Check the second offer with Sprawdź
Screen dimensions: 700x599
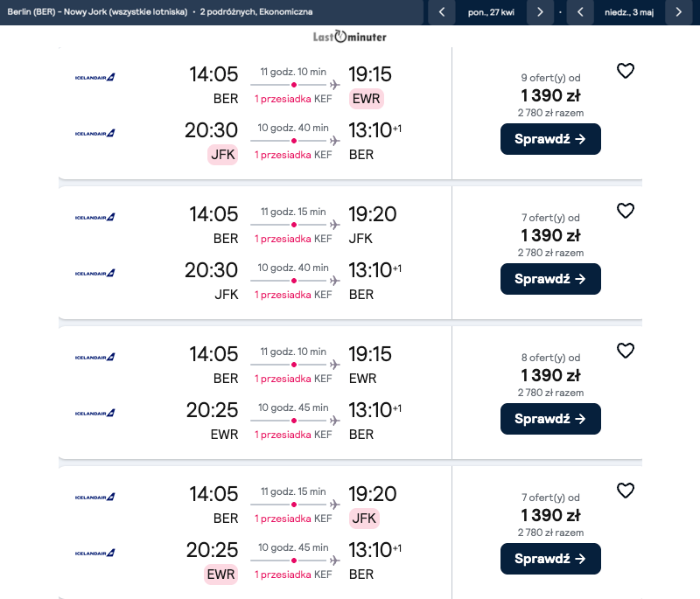550,279
